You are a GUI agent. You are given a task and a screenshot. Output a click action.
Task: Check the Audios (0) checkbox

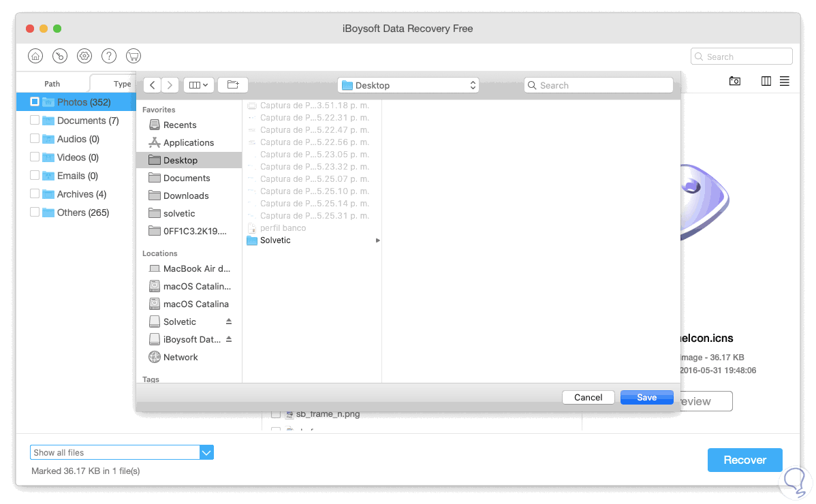(x=35, y=138)
